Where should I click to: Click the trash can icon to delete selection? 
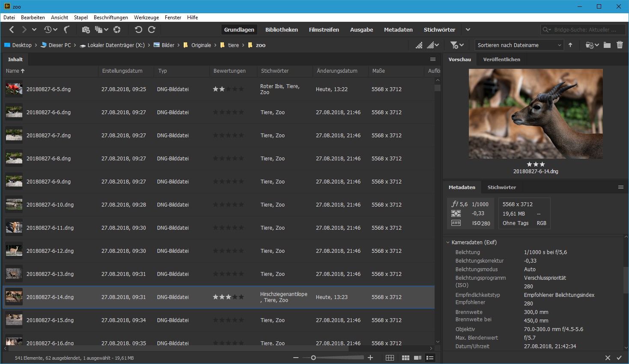(620, 44)
